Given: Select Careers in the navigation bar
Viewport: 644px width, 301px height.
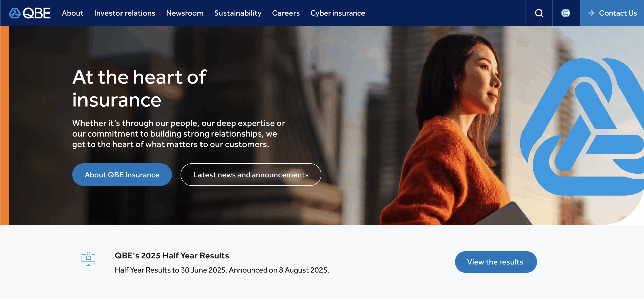Looking at the screenshot, I should click(286, 13).
